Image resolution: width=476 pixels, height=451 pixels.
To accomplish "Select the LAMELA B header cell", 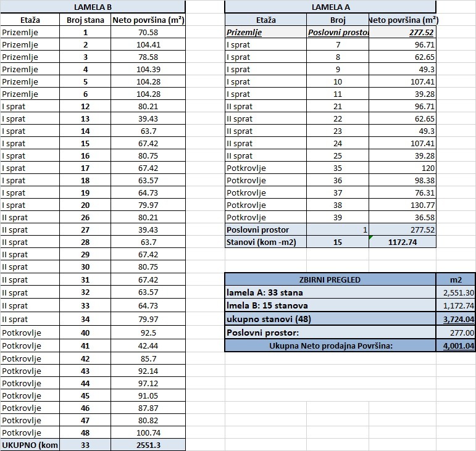I will (x=93, y=7).
